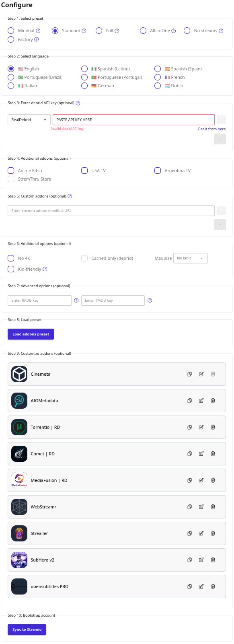Edit the SubHero v2 addon
This screenshot has height=644, width=234.
(201, 560)
